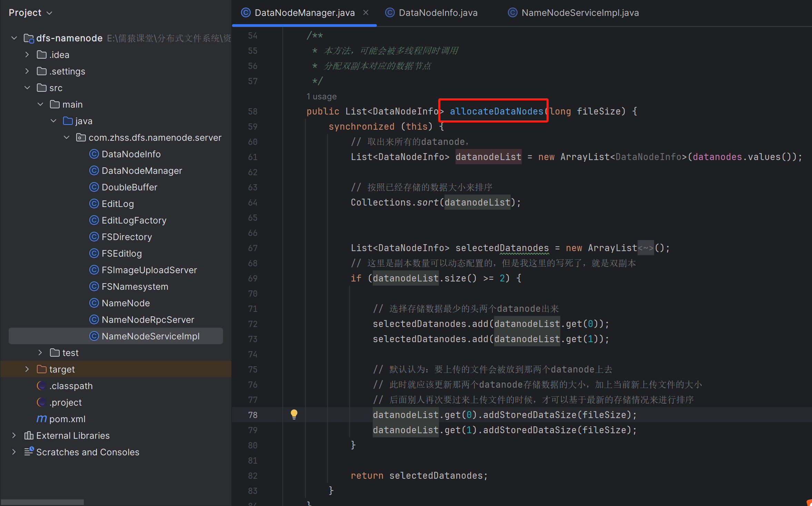Click the intention lightbulb on line 78
The width and height of the screenshot is (812, 506).
pos(294,414)
